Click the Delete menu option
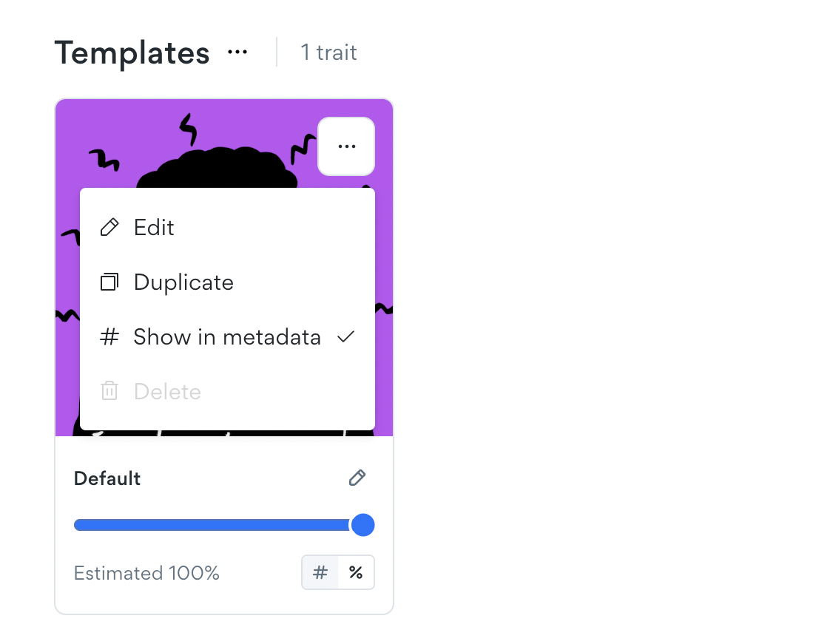The image size is (816, 644). [x=167, y=392]
